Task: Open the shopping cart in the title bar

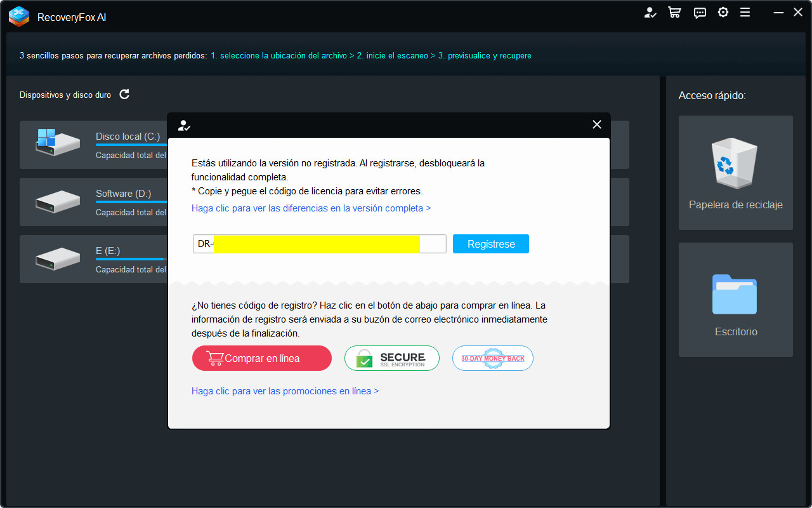Action: click(674, 12)
